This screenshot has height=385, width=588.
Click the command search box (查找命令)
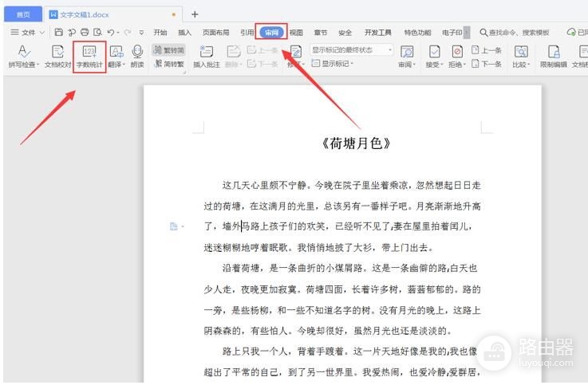click(515, 33)
